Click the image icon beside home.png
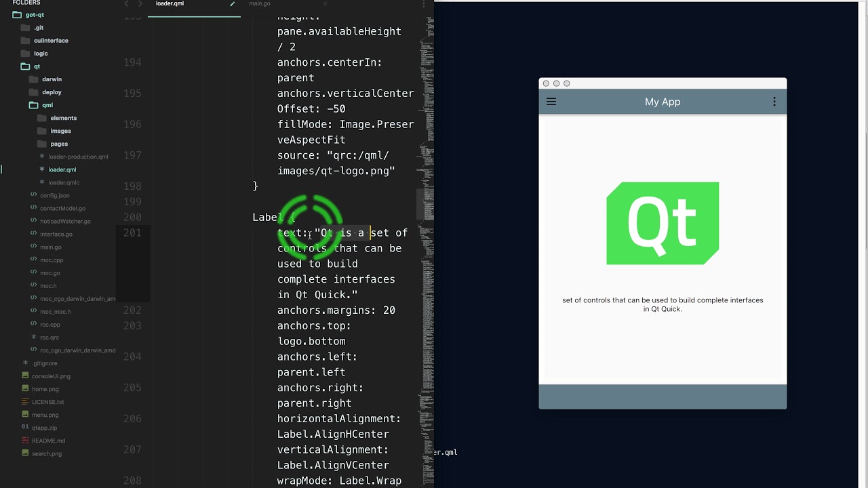This screenshot has width=868, height=488. click(x=25, y=388)
